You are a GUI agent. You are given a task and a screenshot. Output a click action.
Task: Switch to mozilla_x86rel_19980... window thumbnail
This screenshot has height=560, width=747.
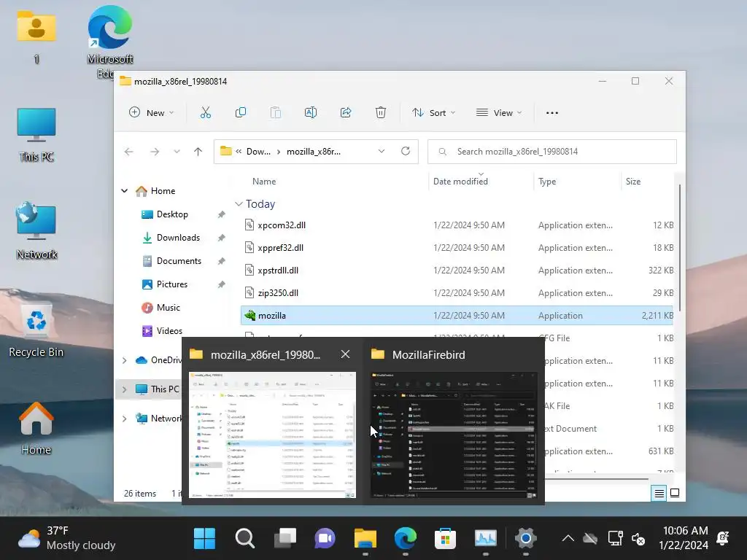tap(272, 435)
